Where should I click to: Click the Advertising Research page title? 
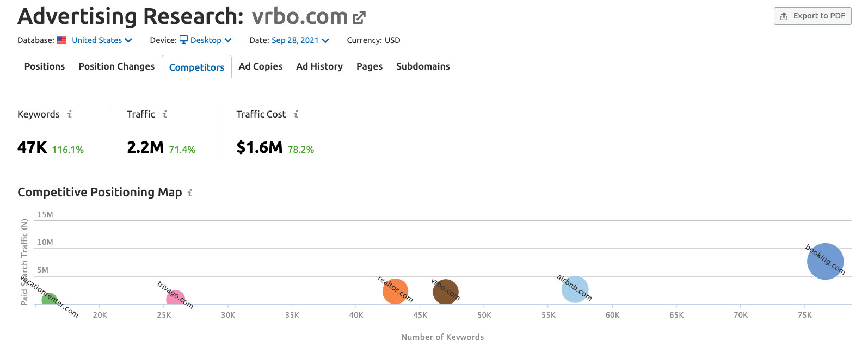pos(131,17)
